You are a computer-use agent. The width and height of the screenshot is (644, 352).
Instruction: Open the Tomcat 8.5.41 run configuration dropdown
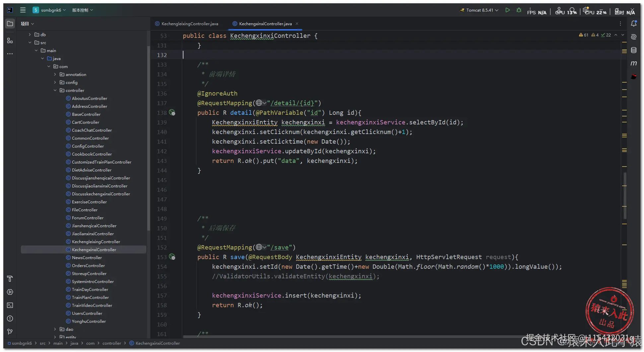(479, 10)
